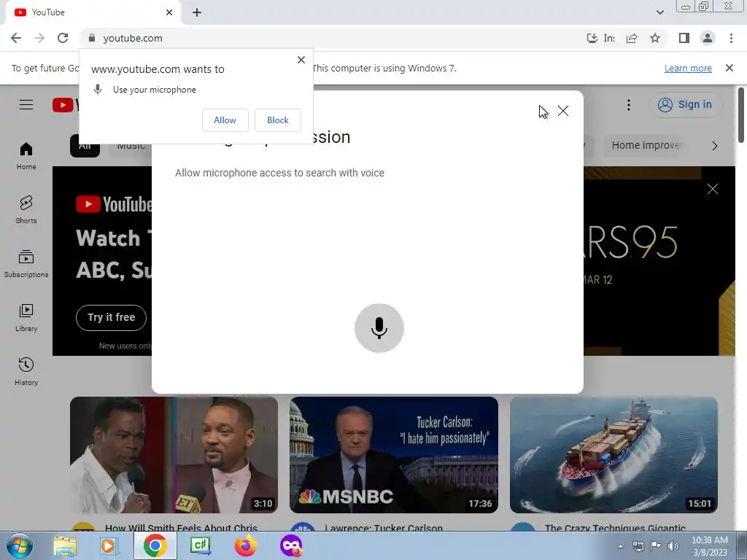Click the volume speaker tray icon

point(673,546)
